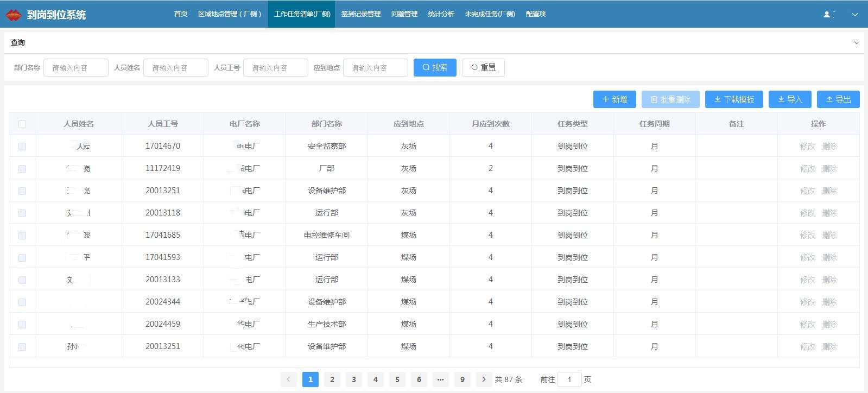Click the user profile icon

pos(827,15)
